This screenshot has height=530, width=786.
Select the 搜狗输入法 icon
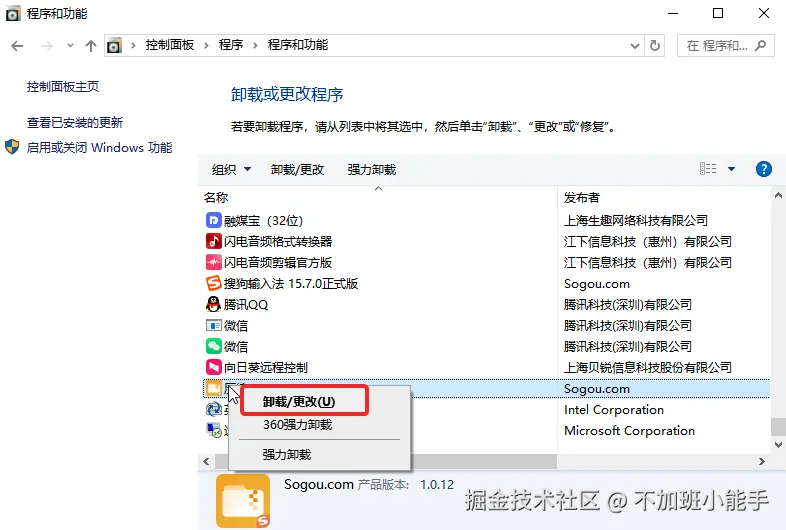pos(214,283)
